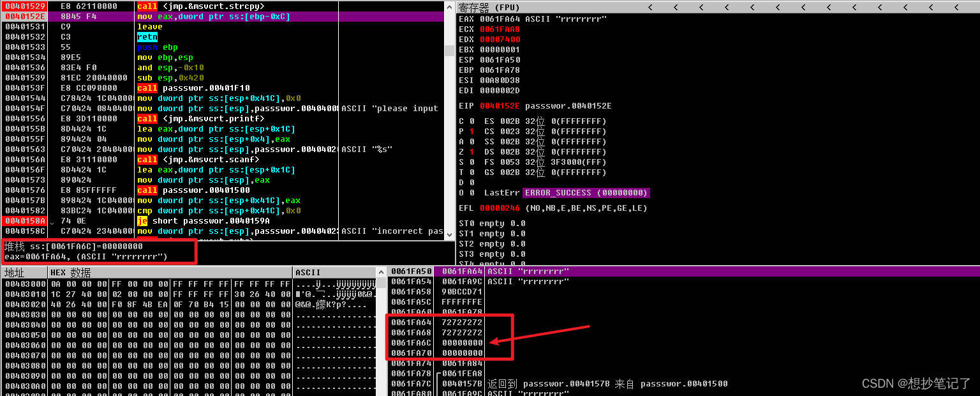
Task: Click the ST0 empty 0.0 register
Action: 492,224
